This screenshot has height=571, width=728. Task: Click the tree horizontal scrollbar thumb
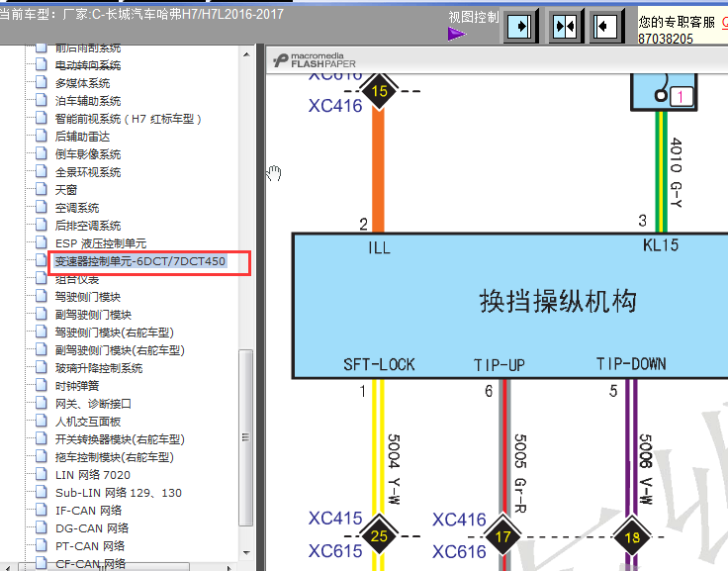[106, 567]
